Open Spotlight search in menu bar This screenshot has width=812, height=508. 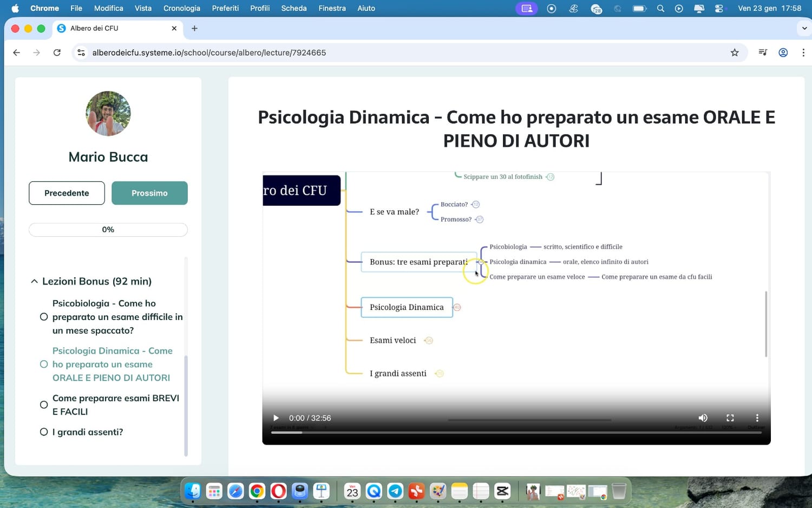[x=660, y=8]
